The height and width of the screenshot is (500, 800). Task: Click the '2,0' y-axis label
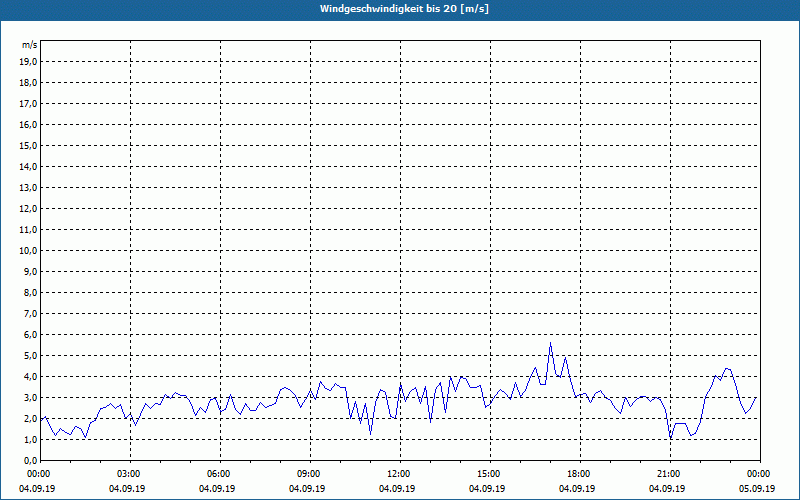(x=31, y=418)
